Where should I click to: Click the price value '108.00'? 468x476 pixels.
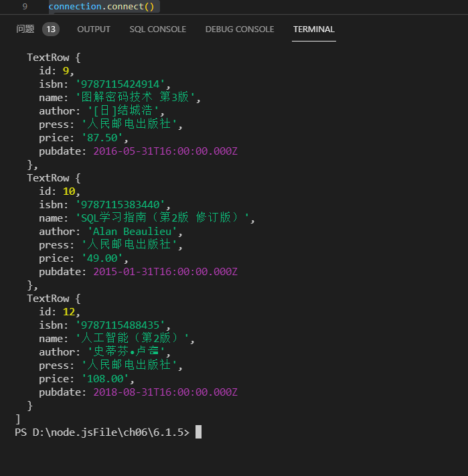[106, 379]
